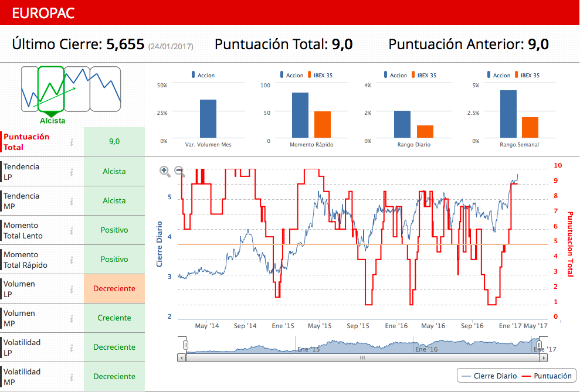Click the navigator scrollbar center grip
Viewport: 580px width, 392px height.
362,357
